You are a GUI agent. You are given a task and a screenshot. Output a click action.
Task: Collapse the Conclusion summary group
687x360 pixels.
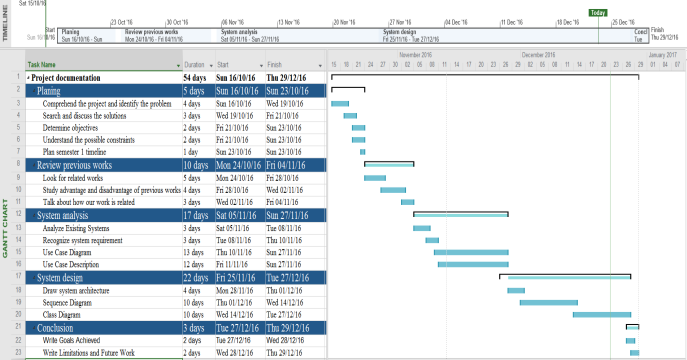coord(34,328)
